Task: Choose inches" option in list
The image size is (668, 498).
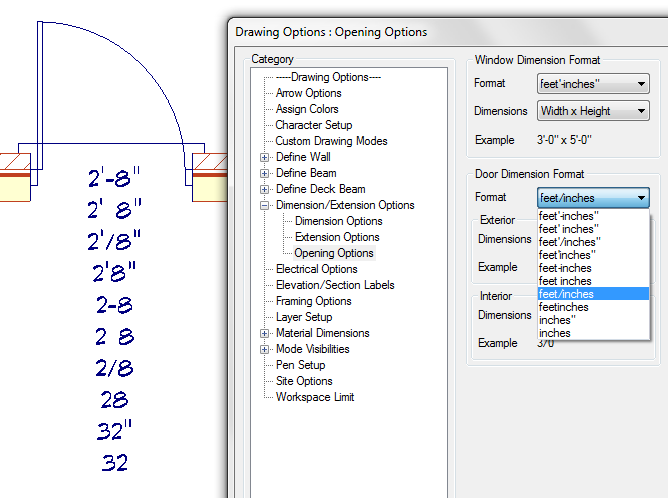Action: tap(593, 320)
